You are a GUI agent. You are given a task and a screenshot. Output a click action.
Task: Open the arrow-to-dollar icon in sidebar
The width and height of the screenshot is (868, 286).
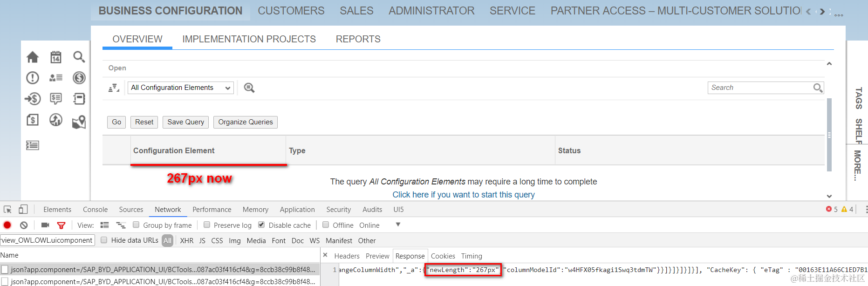(33, 99)
